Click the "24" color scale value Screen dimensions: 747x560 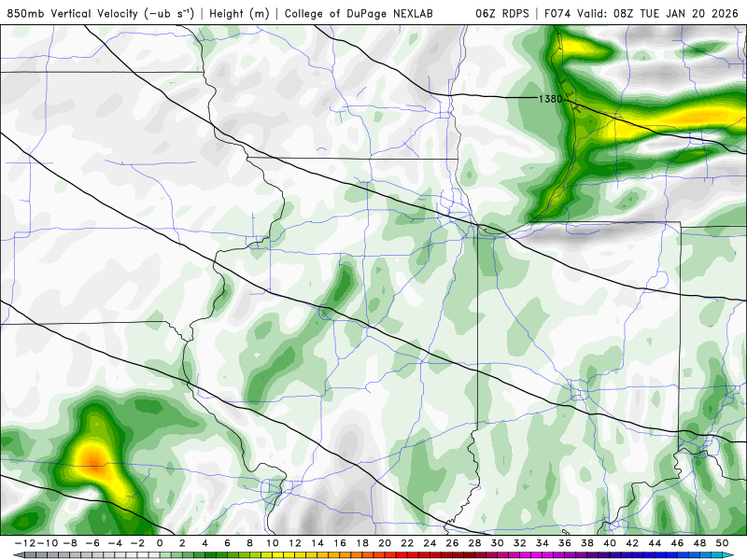pos(430,543)
